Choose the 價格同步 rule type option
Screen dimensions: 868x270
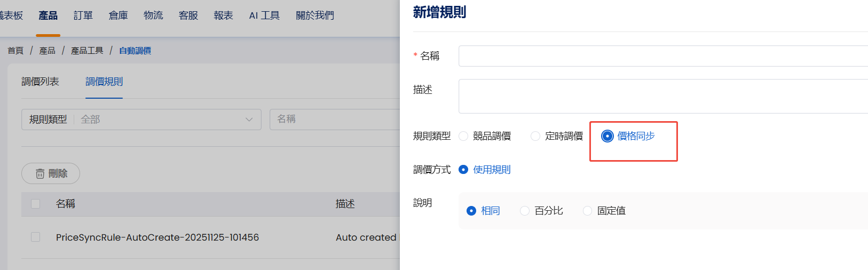coord(607,137)
